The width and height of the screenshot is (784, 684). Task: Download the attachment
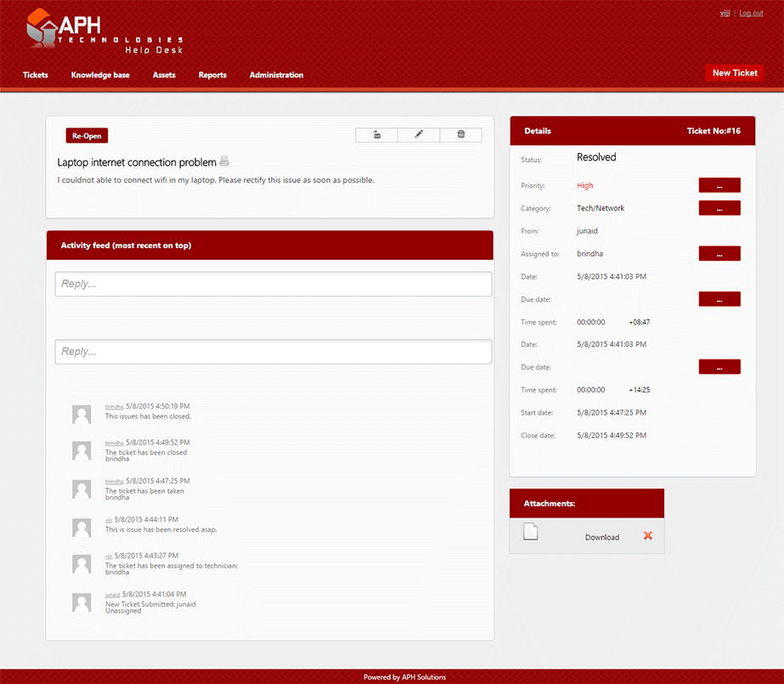tap(601, 537)
